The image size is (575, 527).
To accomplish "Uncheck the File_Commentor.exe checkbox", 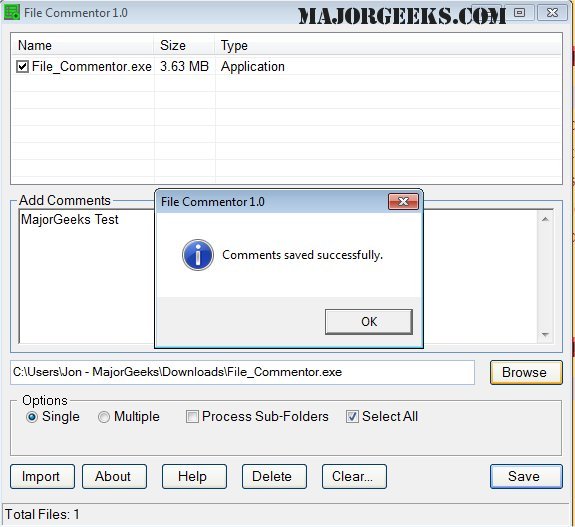I will [22, 67].
